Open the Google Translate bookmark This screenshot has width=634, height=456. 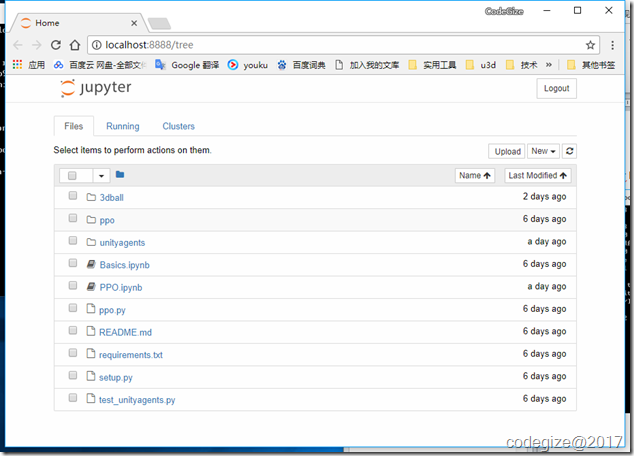(x=188, y=65)
